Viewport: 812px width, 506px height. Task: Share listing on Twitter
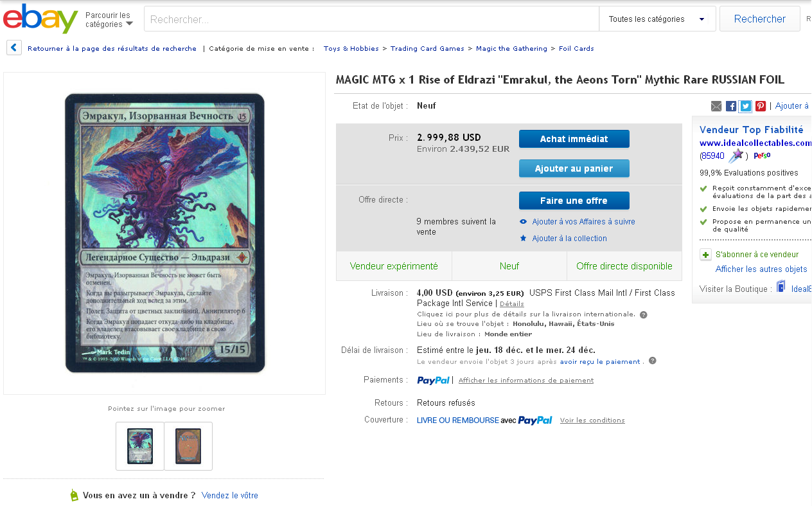pos(746,106)
